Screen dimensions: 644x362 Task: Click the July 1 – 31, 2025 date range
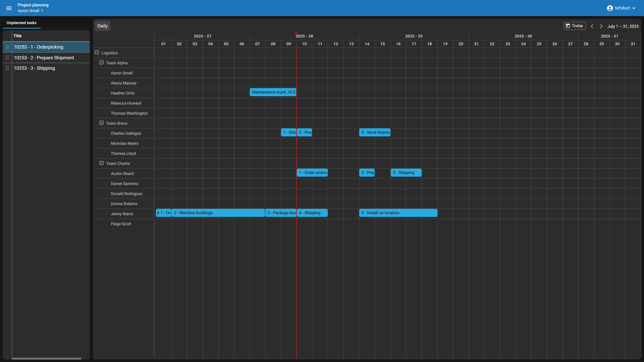pos(623,26)
